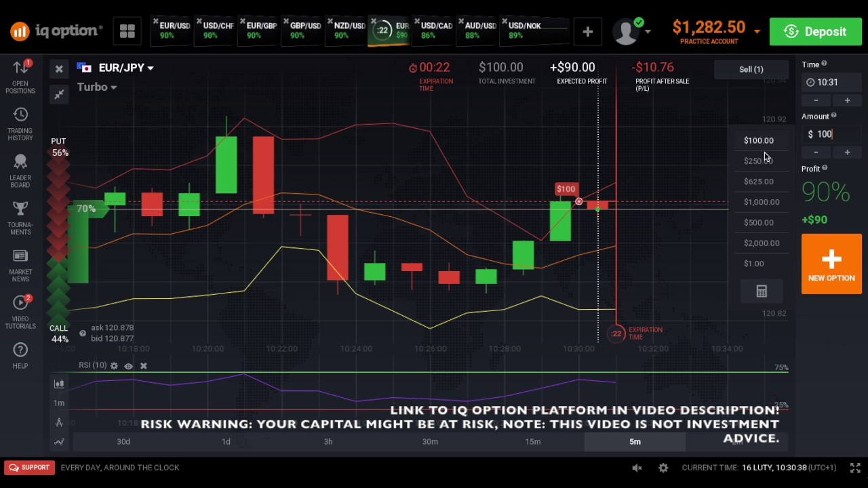The image size is (868, 488).
Task: Decrease expiration time with minus
Action: (x=816, y=100)
